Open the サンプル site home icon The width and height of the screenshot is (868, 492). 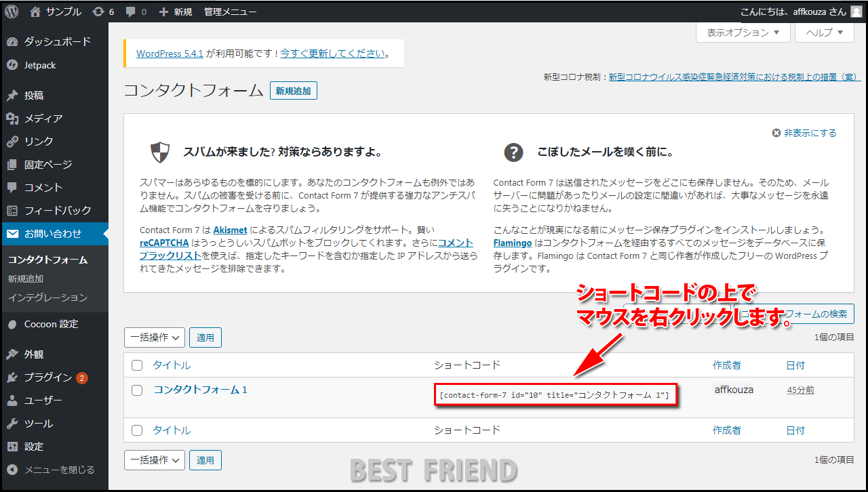click(36, 12)
